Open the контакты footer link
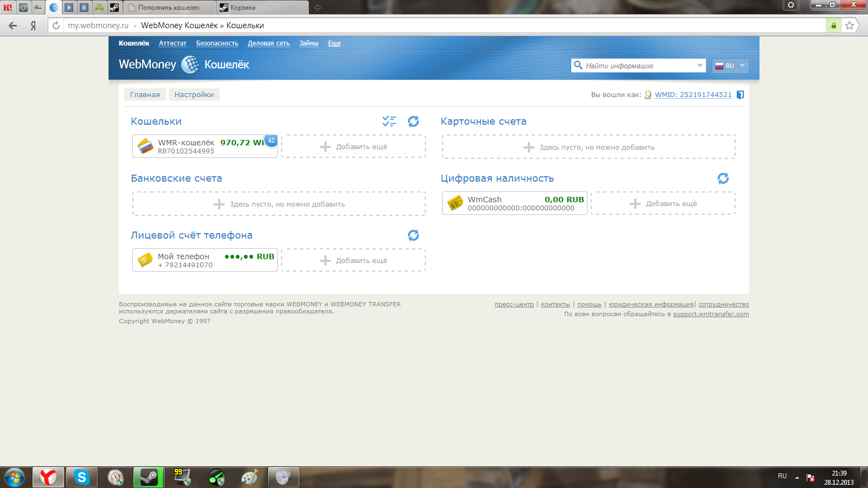Viewport: 868px width, 488px height. pyautogui.click(x=556, y=304)
